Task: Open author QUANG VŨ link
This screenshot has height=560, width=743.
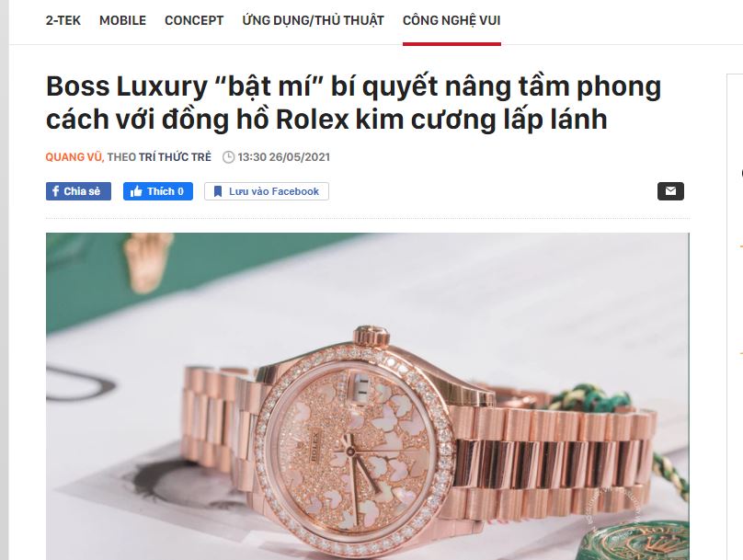Action: coord(74,157)
